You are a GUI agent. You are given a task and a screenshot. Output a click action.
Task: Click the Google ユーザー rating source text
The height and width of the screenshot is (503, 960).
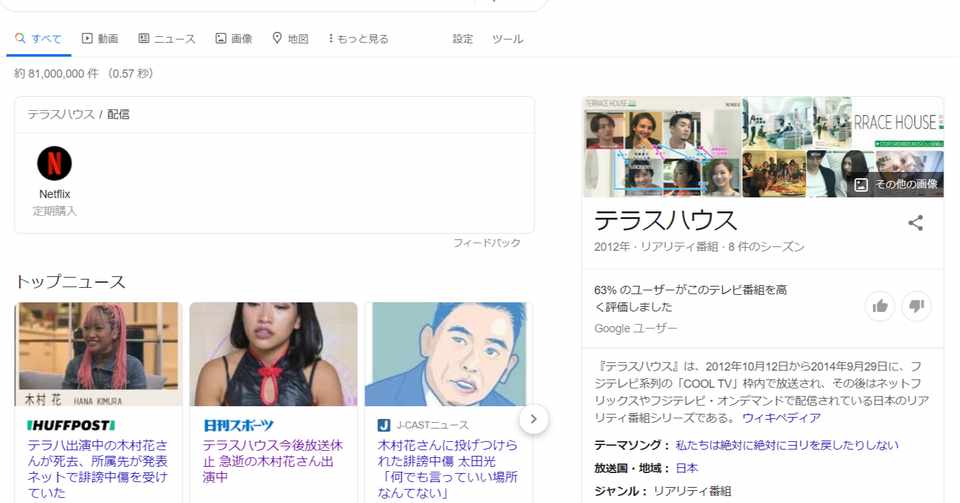pos(636,328)
